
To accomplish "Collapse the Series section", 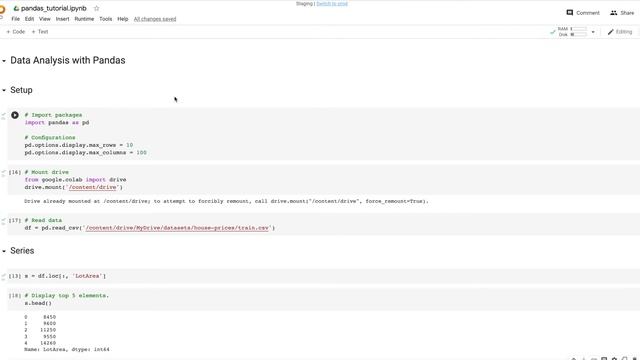I will pyautogui.click(x=4, y=251).
